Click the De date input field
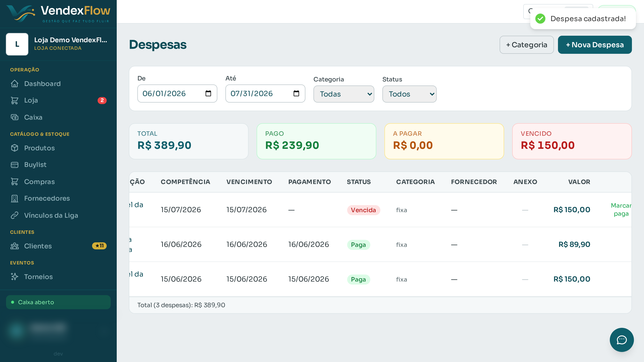Image resolution: width=644 pixels, height=362 pixels. tap(177, 94)
